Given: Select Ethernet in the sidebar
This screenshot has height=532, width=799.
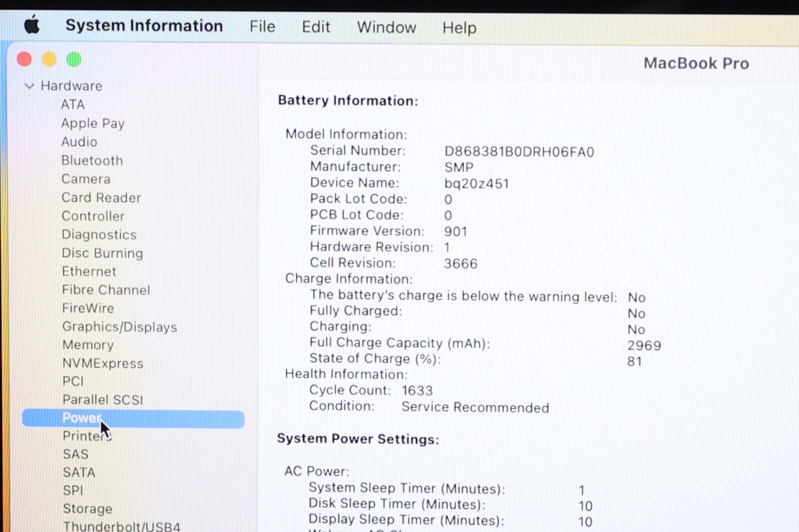Looking at the screenshot, I should pyautogui.click(x=89, y=271).
